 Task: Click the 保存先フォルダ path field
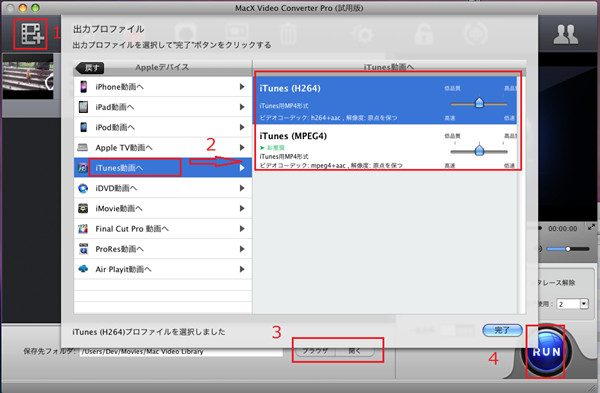point(181,351)
